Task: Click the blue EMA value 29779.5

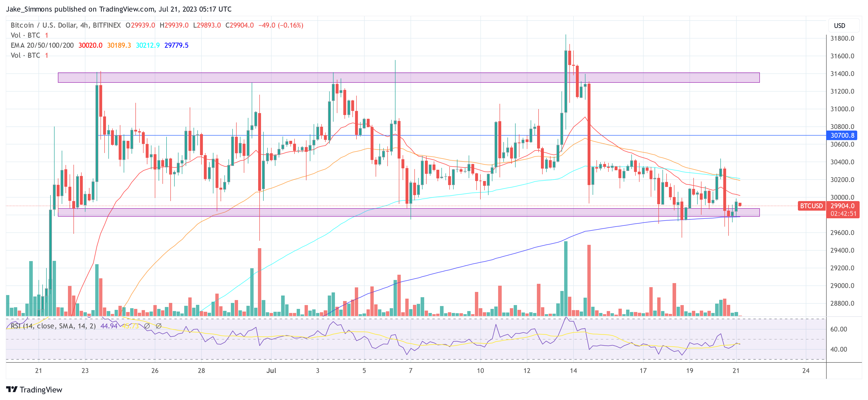Action: [176, 45]
